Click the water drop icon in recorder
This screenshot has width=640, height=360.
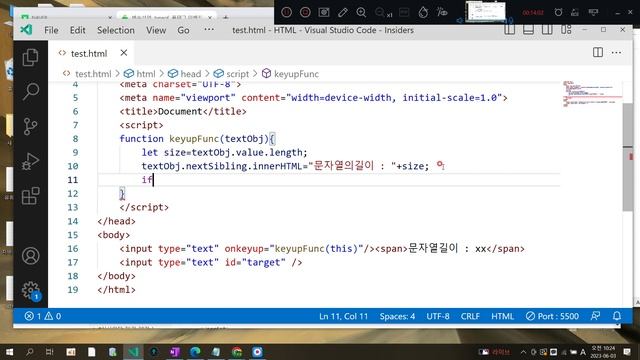423,12
